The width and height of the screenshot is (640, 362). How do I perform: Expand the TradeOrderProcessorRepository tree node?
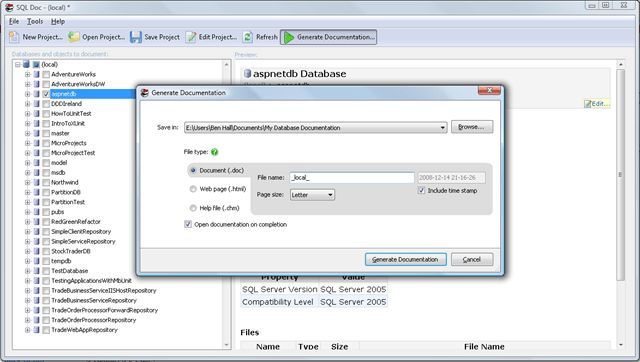click(x=27, y=320)
